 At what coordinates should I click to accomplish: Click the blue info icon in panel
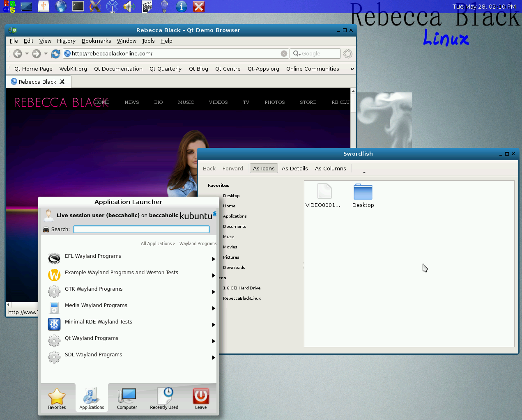[181, 6]
